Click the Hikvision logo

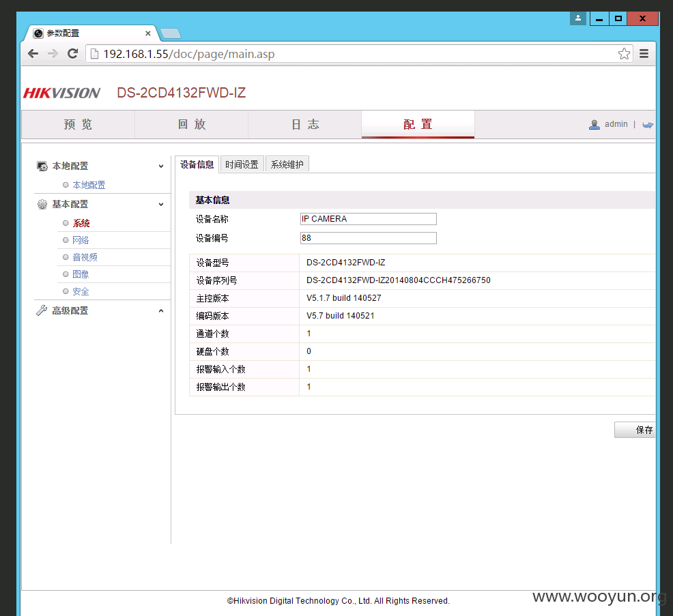click(x=61, y=93)
